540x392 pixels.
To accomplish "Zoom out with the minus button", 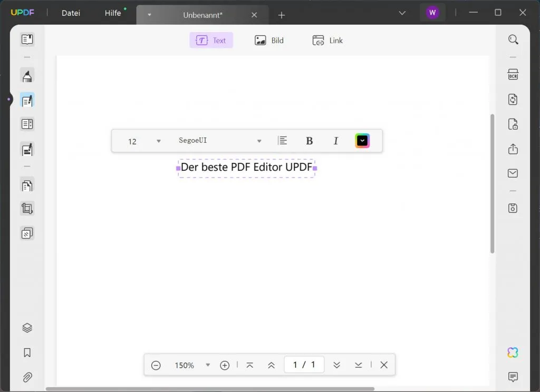I will click(x=156, y=365).
